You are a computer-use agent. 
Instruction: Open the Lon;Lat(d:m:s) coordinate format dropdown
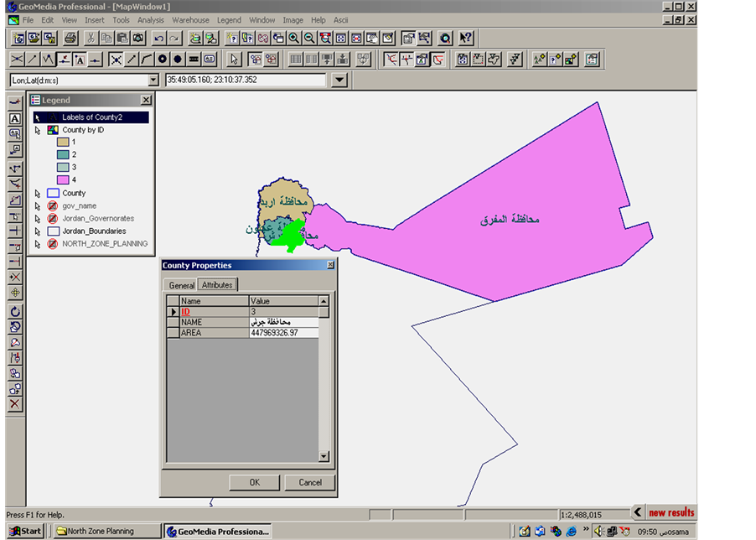tap(153, 80)
